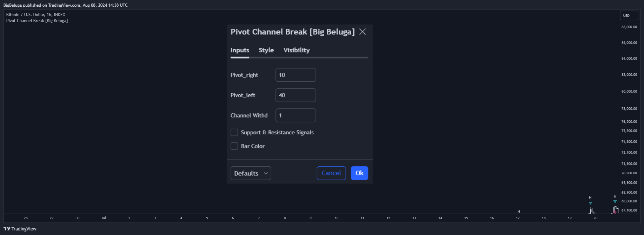The image size is (644, 235).
Task: Click the 67,100.00 price axis label
Action: [629, 210]
